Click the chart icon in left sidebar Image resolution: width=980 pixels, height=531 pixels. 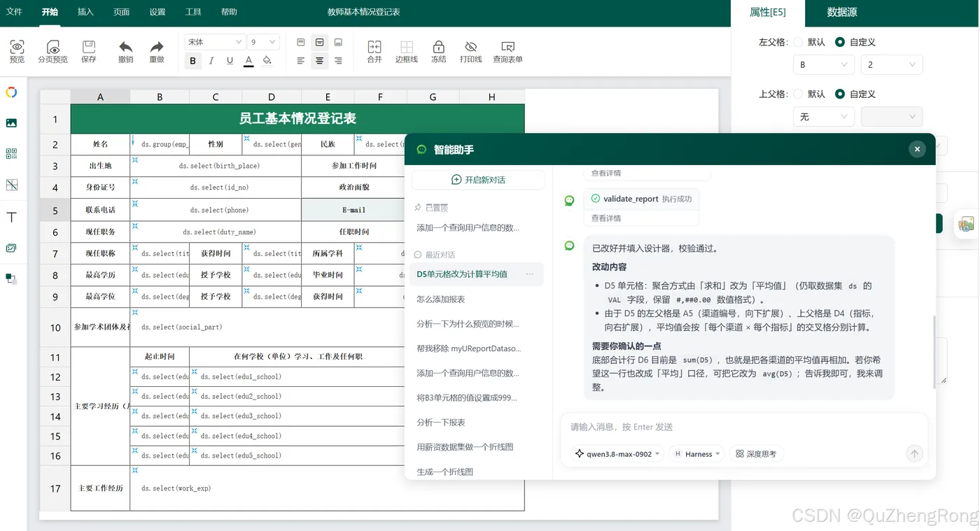click(11, 248)
